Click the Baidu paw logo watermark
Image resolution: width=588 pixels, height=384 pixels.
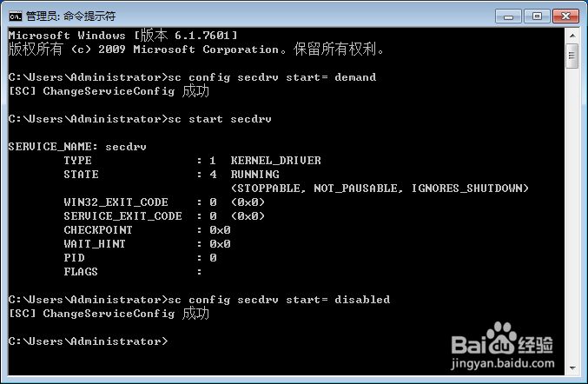[x=502, y=338]
